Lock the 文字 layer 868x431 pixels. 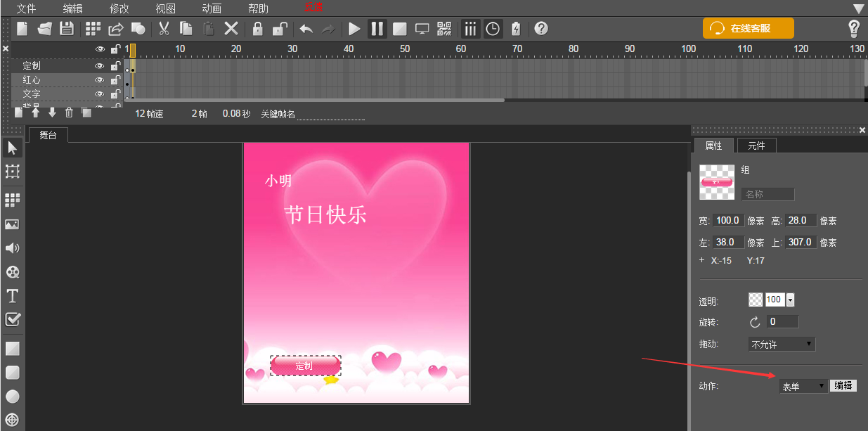115,94
